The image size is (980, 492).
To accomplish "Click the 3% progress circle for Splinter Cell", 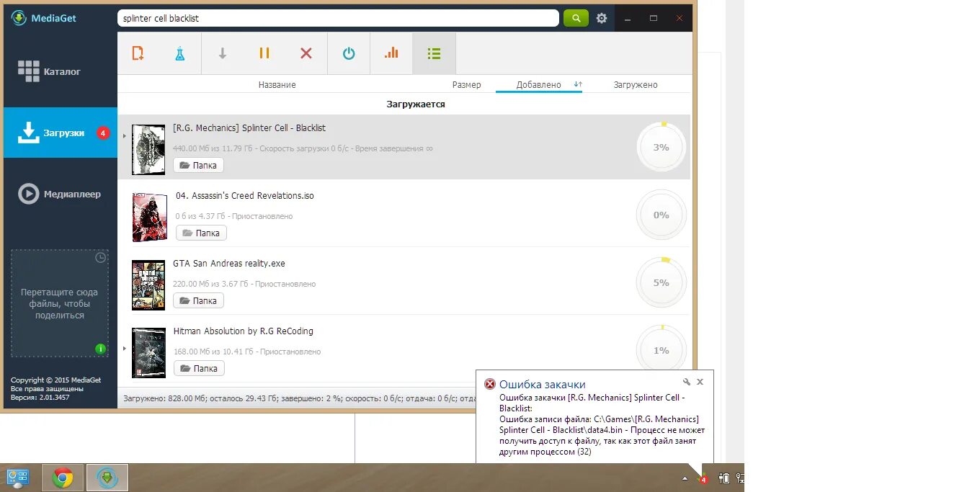I will [661, 147].
